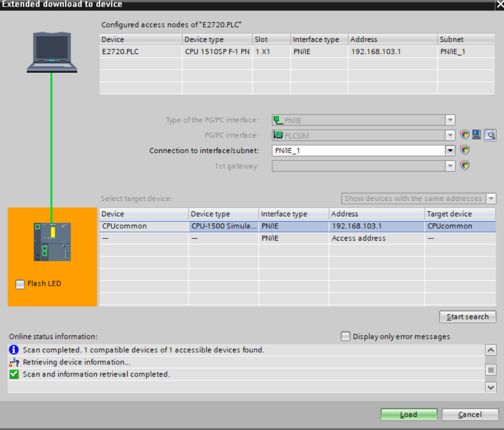The width and height of the screenshot is (504, 430).
Task: Cancel the extended download dialog
Action: [x=470, y=414]
